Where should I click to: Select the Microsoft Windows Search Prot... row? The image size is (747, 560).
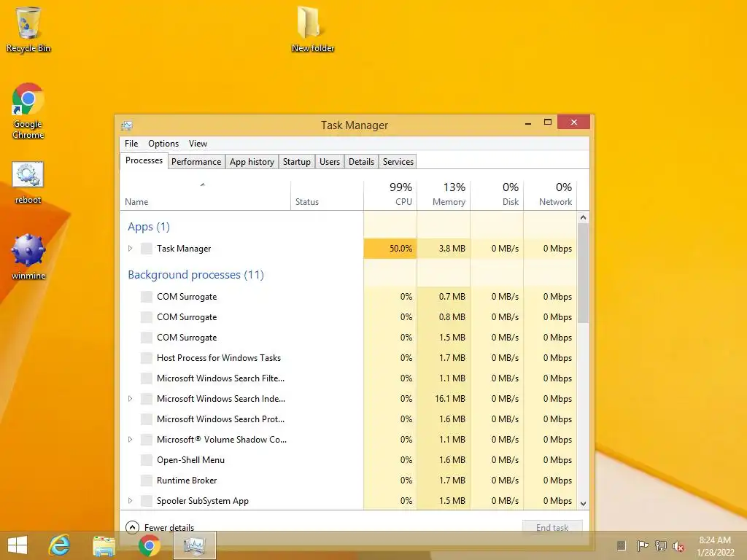pos(348,419)
